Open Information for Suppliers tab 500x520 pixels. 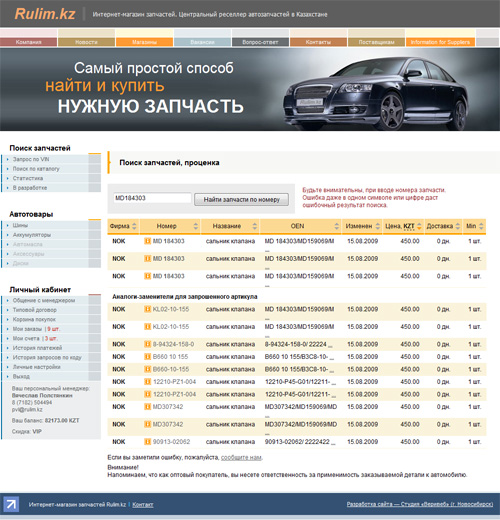(440, 42)
